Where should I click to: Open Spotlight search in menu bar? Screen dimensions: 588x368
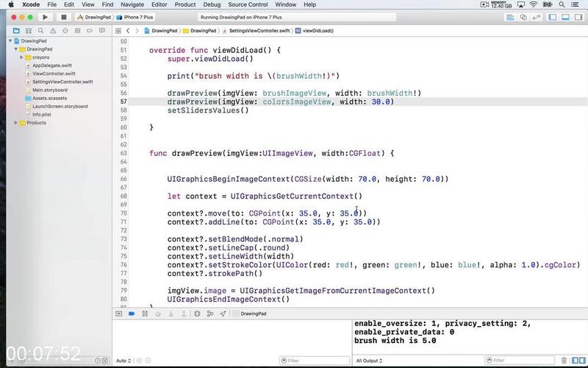(562, 4)
